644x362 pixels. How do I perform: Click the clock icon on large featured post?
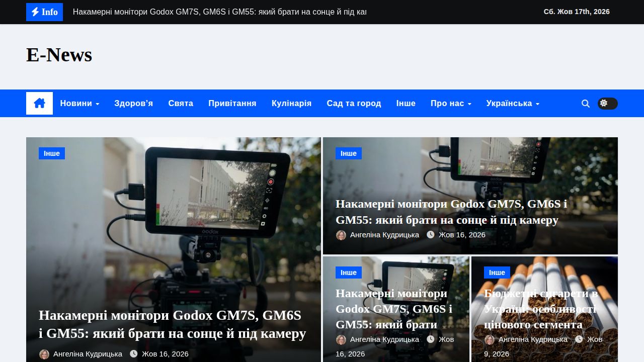pos(134,354)
